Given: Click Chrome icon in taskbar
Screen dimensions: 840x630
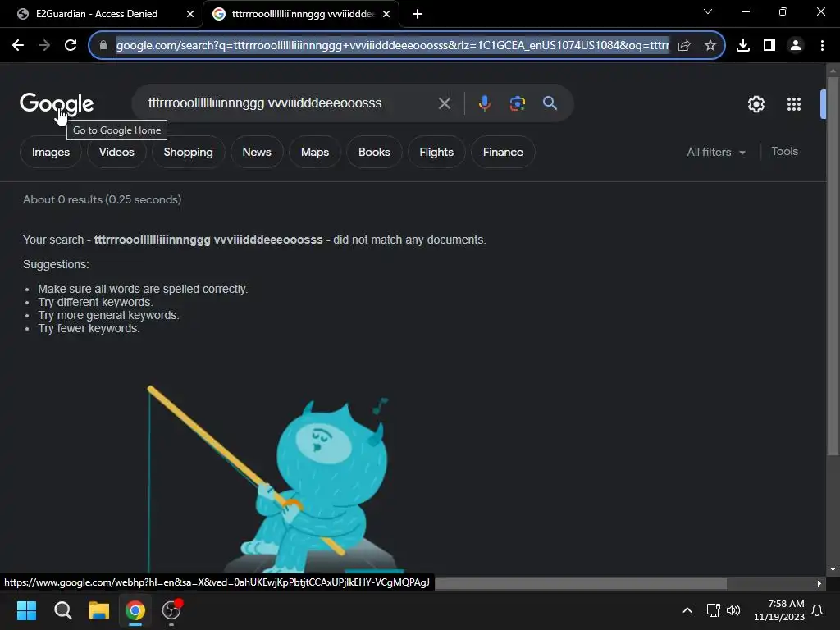Looking at the screenshot, I should coord(135,610).
